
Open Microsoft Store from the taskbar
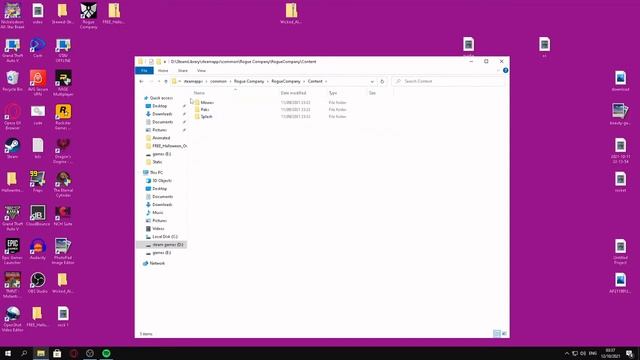[x=57, y=353]
